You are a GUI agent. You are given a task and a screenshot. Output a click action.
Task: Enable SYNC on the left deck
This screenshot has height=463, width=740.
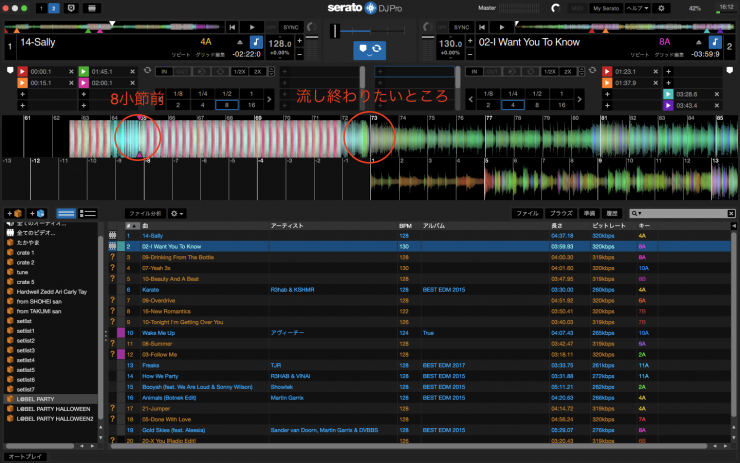point(291,27)
